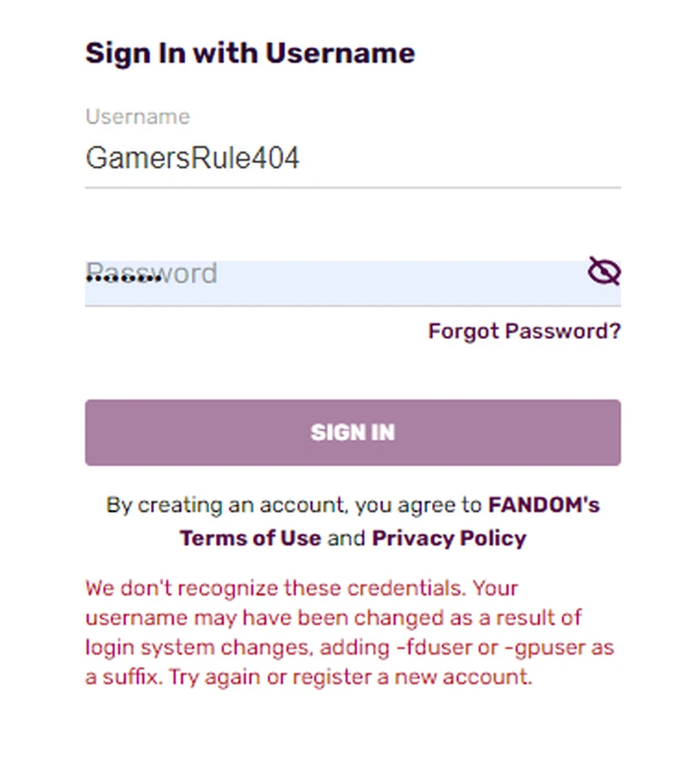Click the bold FANDOM's link
684x784 pixels.
pyautogui.click(x=544, y=505)
